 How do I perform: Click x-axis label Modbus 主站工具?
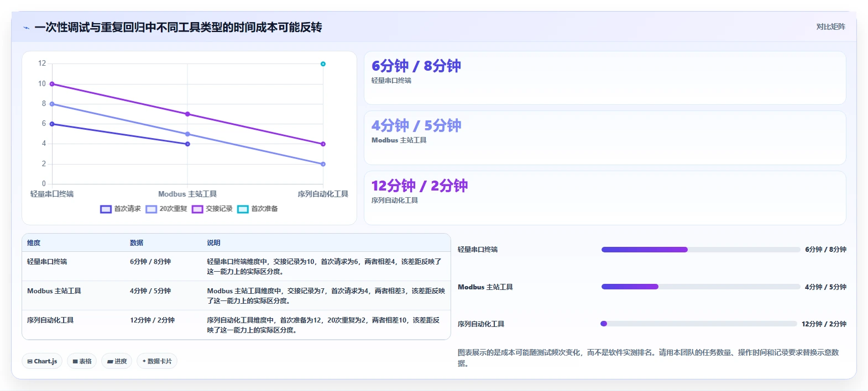[x=187, y=194]
